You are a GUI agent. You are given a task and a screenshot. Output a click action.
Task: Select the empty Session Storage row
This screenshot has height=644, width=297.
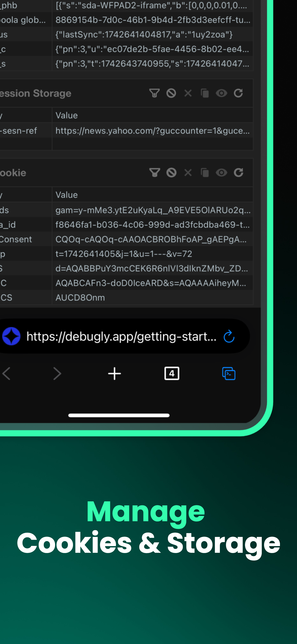tap(126, 144)
